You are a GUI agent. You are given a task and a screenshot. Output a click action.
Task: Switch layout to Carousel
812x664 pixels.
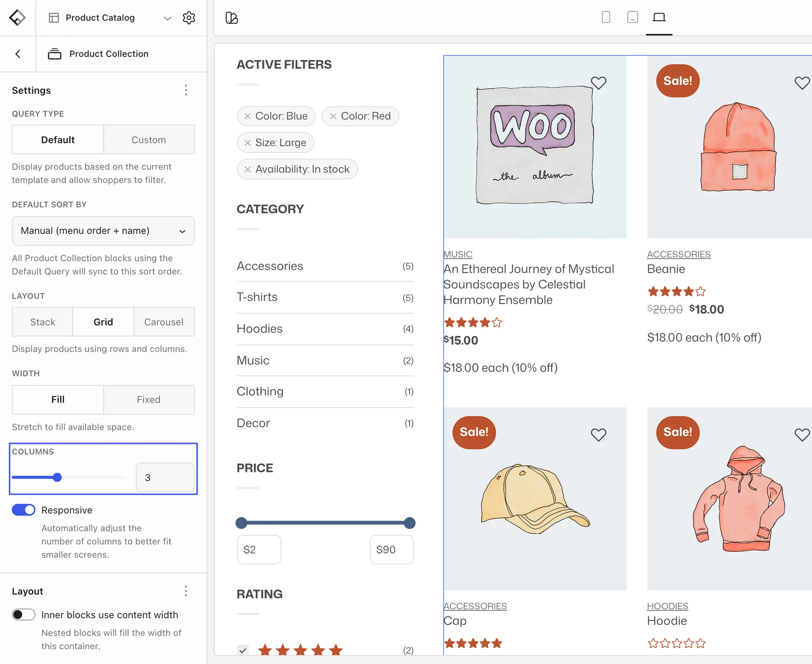pos(164,322)
